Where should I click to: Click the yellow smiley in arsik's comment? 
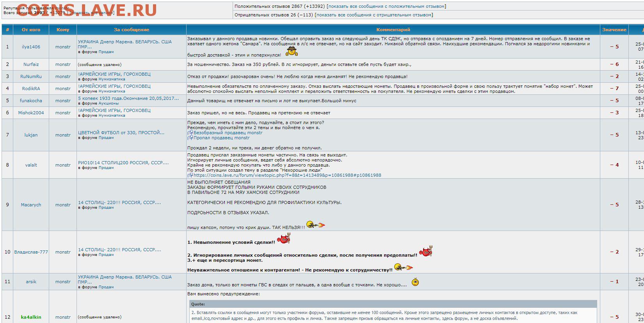(415, 282)
